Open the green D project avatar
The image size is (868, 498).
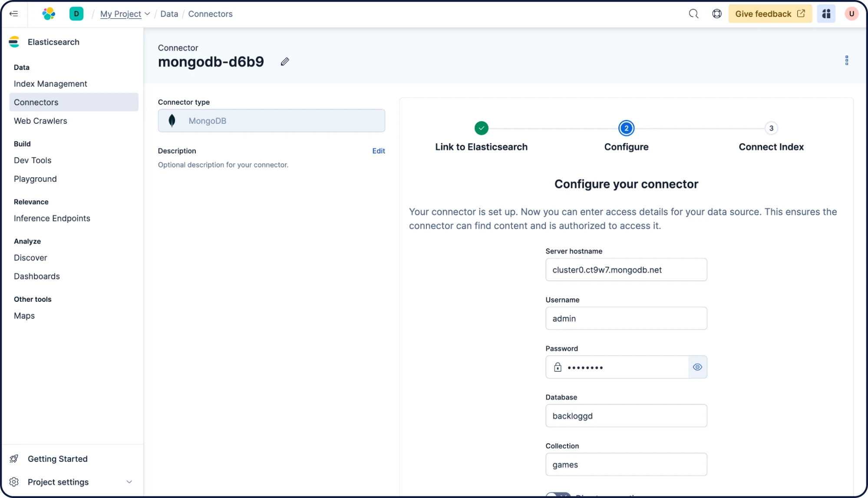click(76, 13)
